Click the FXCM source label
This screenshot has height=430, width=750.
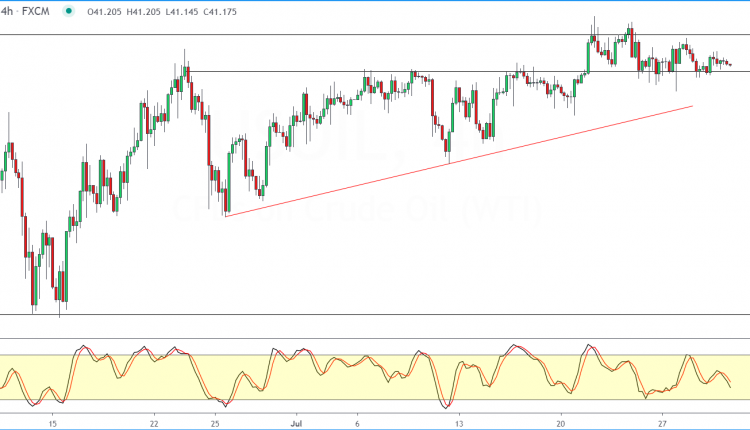tap(35, 11)
